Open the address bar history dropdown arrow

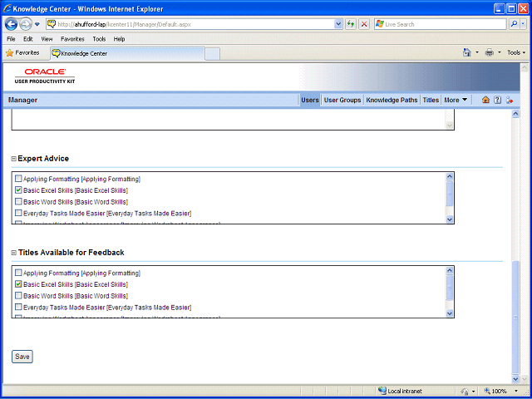point(338,24)
